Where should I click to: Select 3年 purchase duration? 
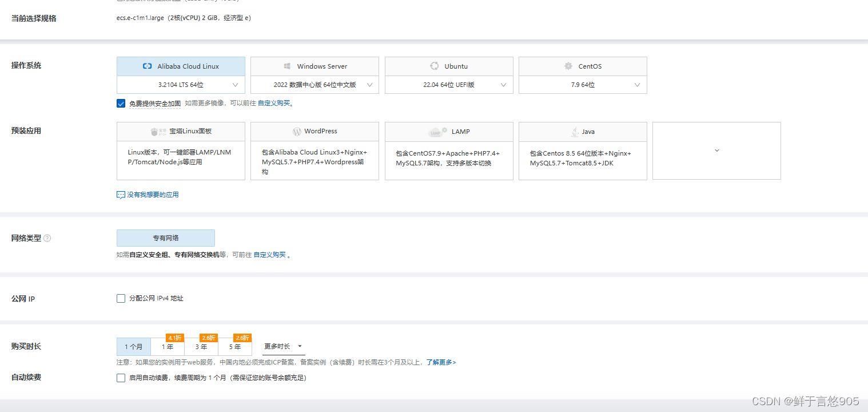(201, 347)
